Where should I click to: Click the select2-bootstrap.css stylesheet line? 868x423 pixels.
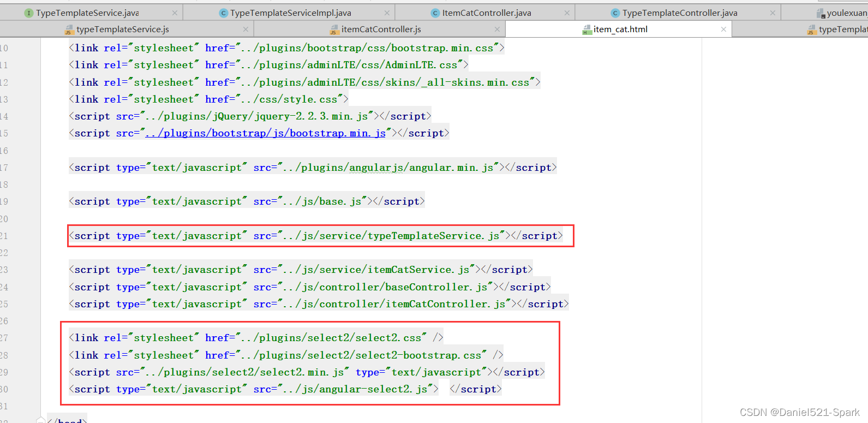click(286, 355)
